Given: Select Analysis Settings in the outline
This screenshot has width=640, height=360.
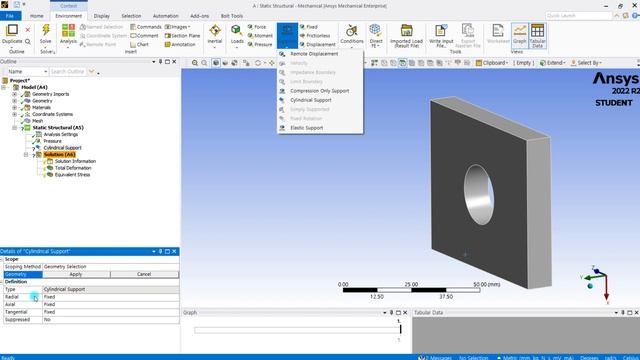Looking at the screenshot, I should 60,134.
